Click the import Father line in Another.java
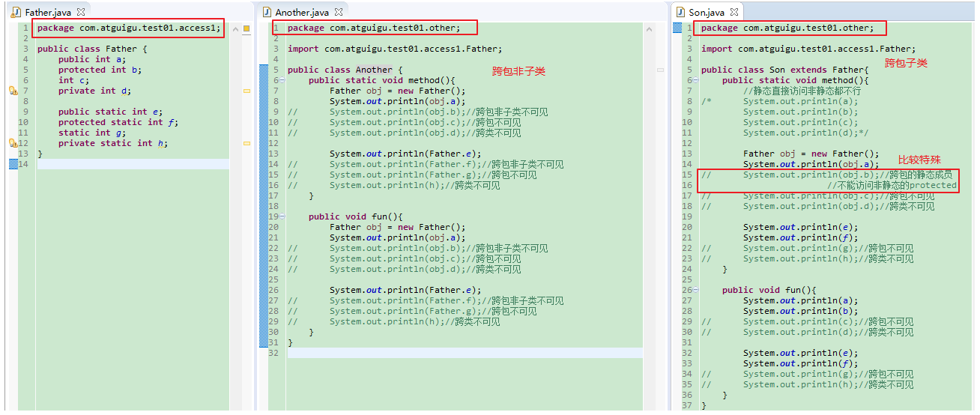Image resolution: width=980 pixels, height=415 pixels. click(395, 49)
